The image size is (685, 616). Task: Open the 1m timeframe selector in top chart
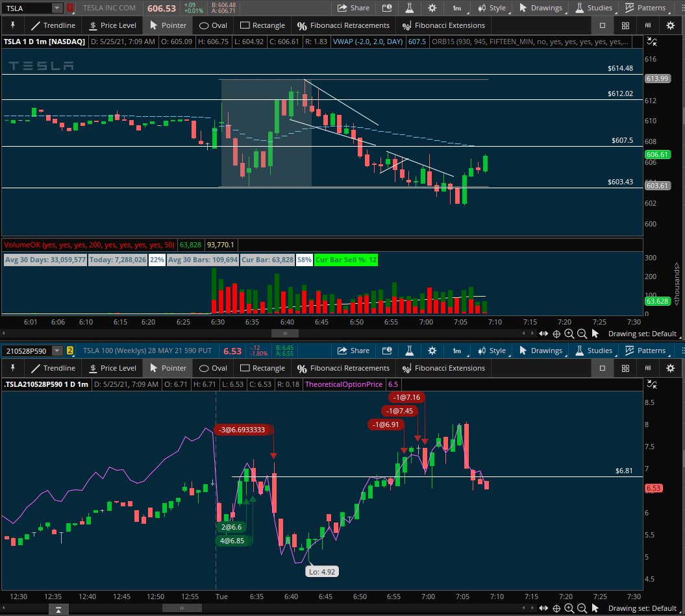pyautogui.click(x=457, y=8)
